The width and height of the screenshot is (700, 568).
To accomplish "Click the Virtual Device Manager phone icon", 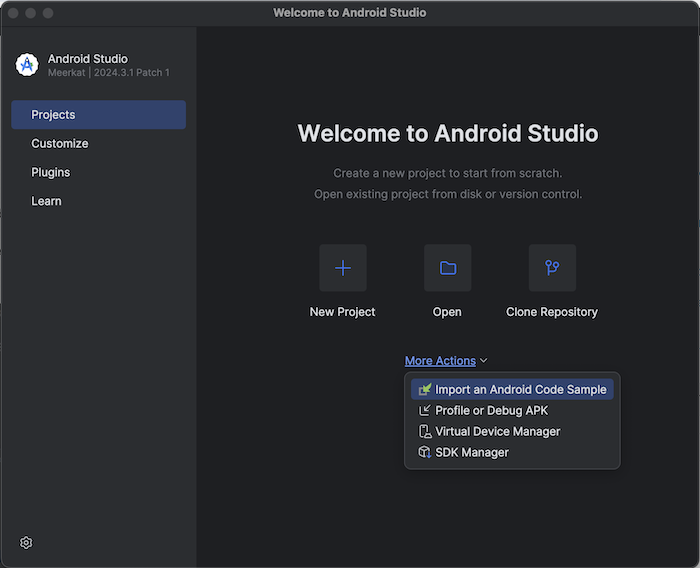I will (425, 431).
